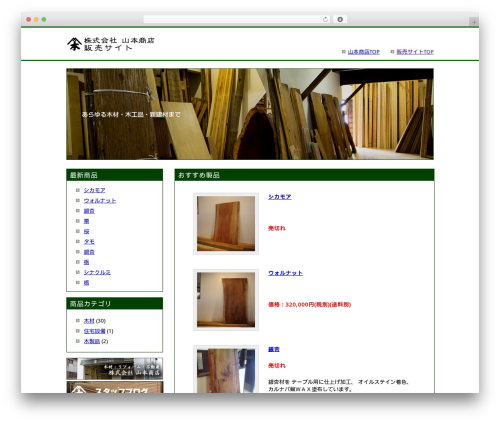Click the 山本商店 販売サイト logo
This screenshot has height=423, width=500.
pos(111,44)
